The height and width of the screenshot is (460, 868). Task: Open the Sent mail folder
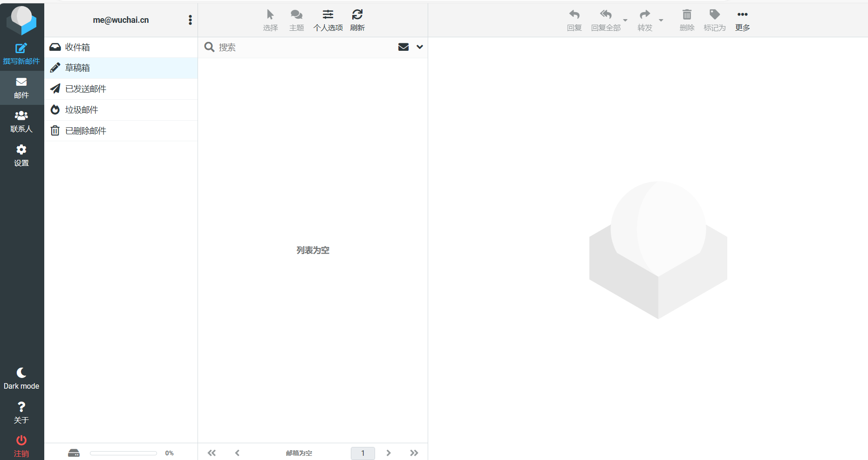pyautogui.click(x=86, y=89)
